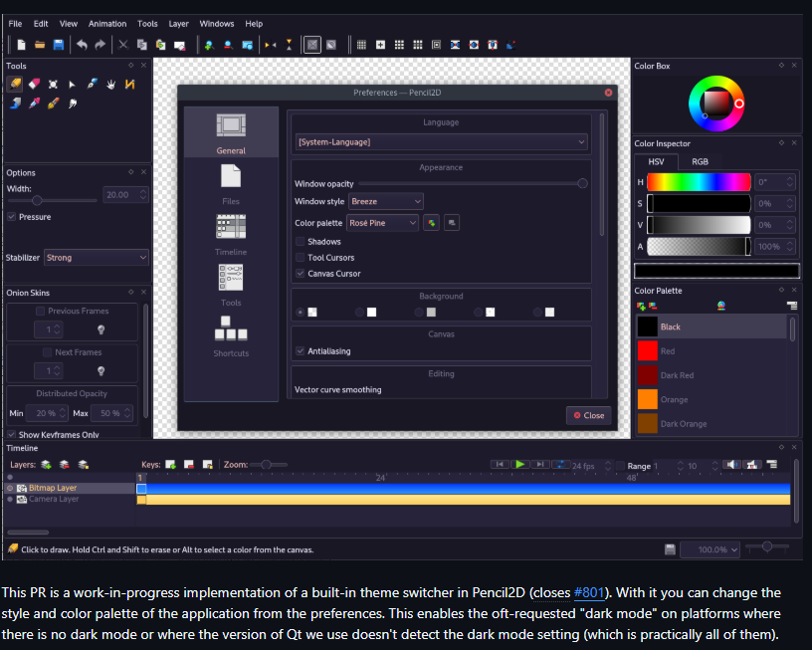Open the System-Language dropdown
This screenshot has width=812, height=650.
442,142
